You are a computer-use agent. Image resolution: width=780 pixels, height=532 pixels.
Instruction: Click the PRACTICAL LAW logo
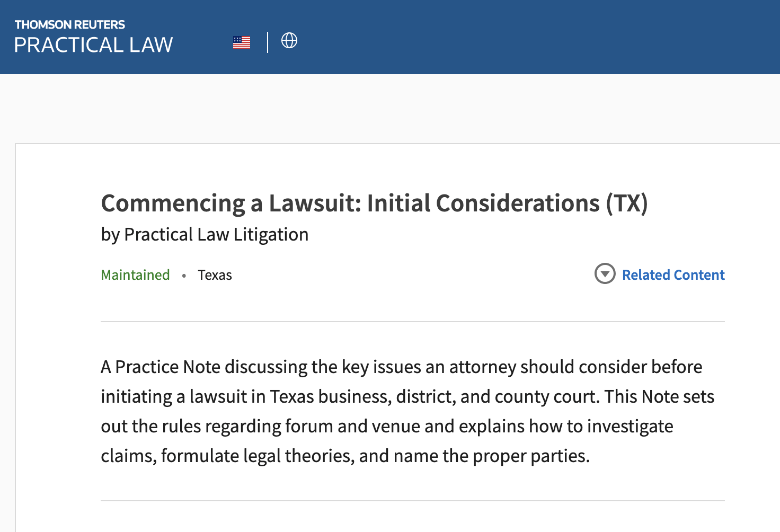pyautogui.click(x=93, y=45)
